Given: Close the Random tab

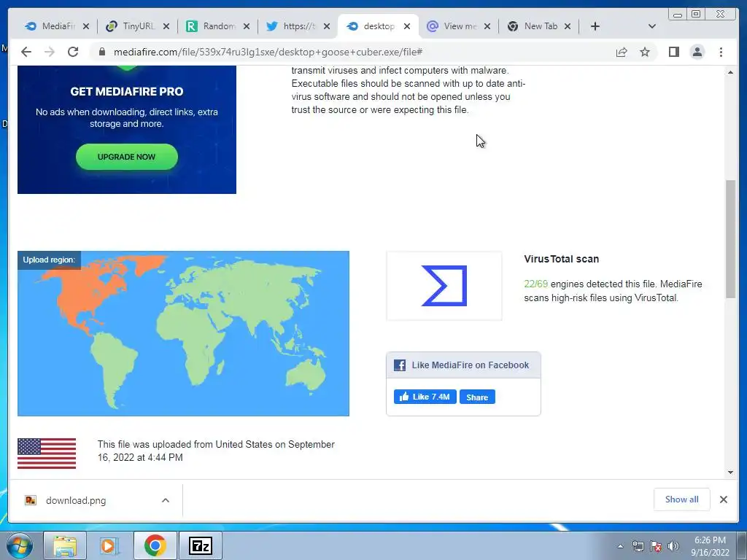Looking at the screenshot, I should coord(247,26).
